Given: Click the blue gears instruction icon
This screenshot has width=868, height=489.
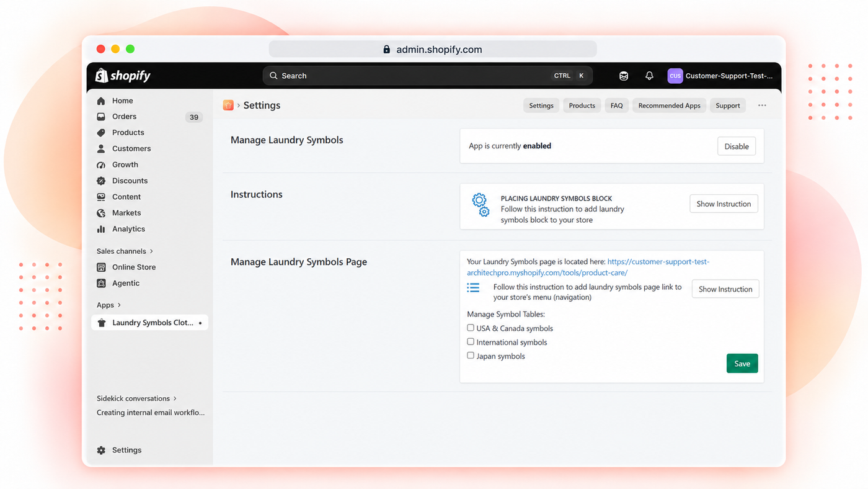Looking at the screenshot, I should pos(480,205).
